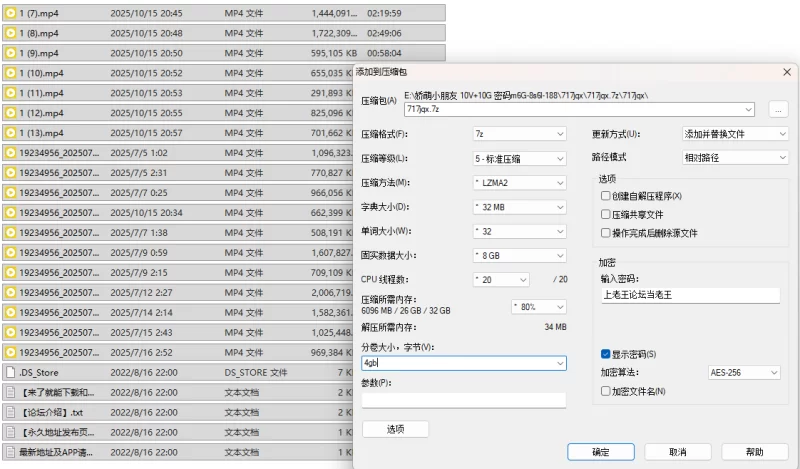Viewport: 800px width, 469px height.
Task: Open the AES-256 加密算法 dropdown
Action: tap(731, 373)
